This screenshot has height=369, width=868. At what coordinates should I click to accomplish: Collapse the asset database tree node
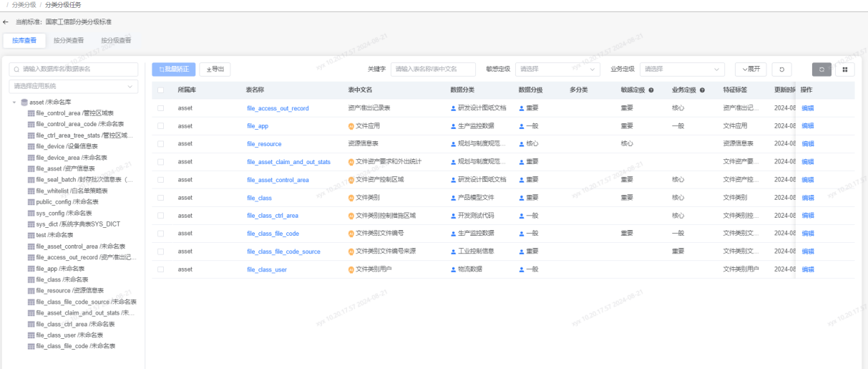click(x=14, y=102)
